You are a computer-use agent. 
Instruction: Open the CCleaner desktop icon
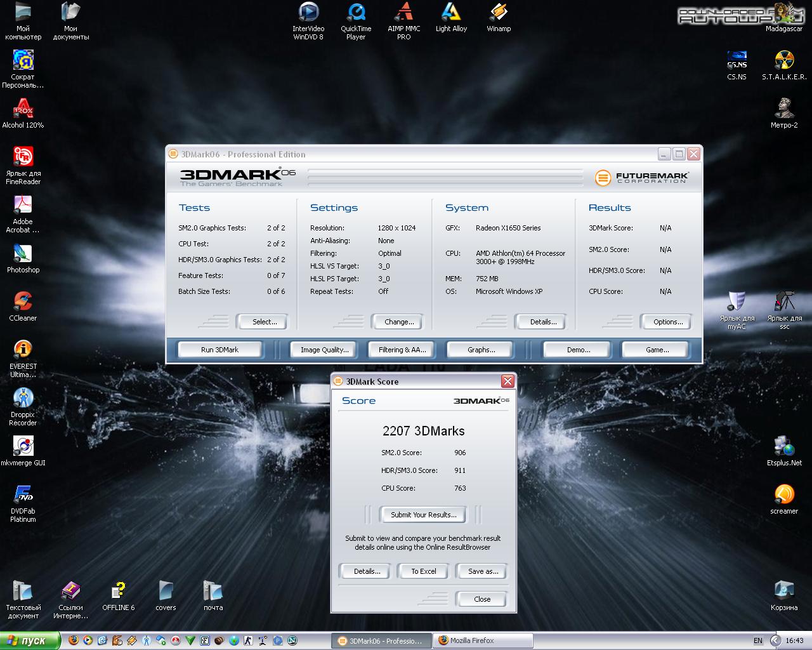click(x=23, y=302)
